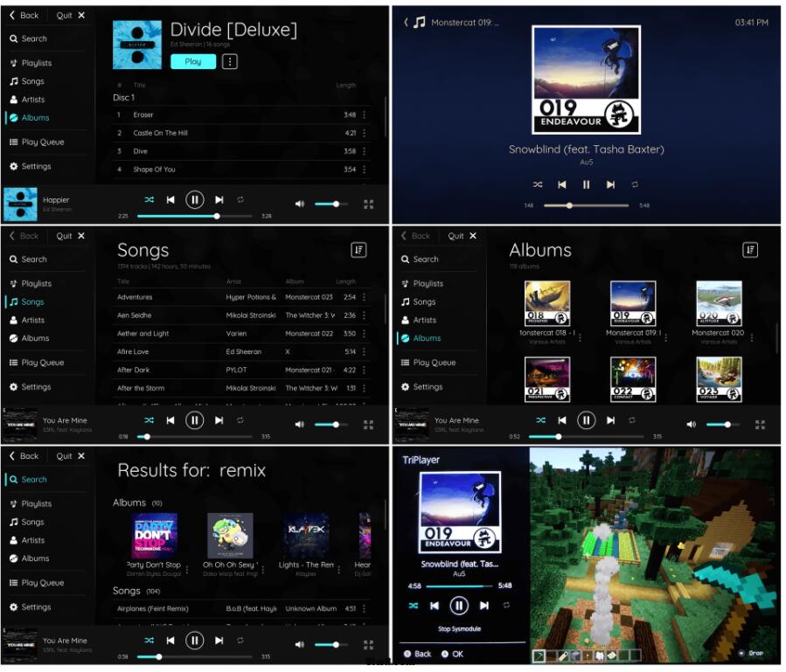The height and width of the screenshot is (672, 786).
Task: Click Back on the Divide [Deluxe] screen
Action: point(24,16)
